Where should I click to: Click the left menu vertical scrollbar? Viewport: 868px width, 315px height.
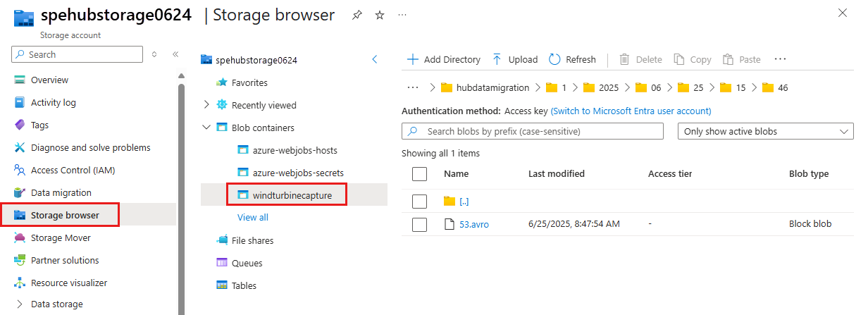(181, 190)
